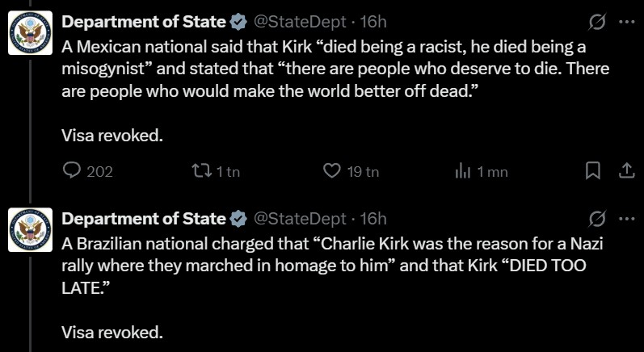Open more options menu on first tweet

tap(626, 21)
